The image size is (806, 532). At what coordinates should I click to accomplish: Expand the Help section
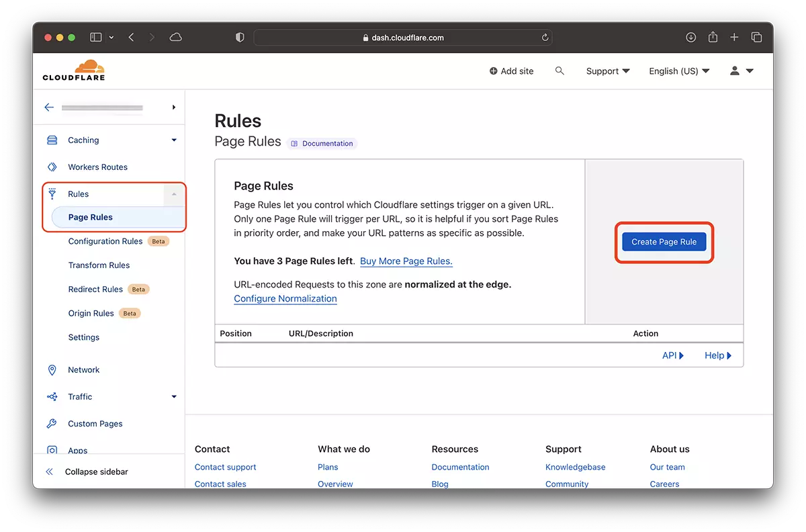coord(718,355)
